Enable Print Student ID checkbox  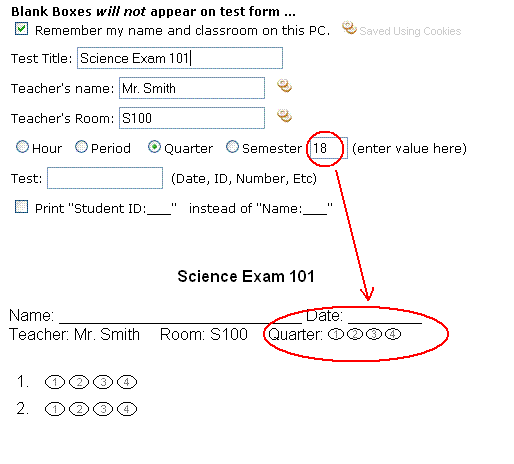point(21,207)
